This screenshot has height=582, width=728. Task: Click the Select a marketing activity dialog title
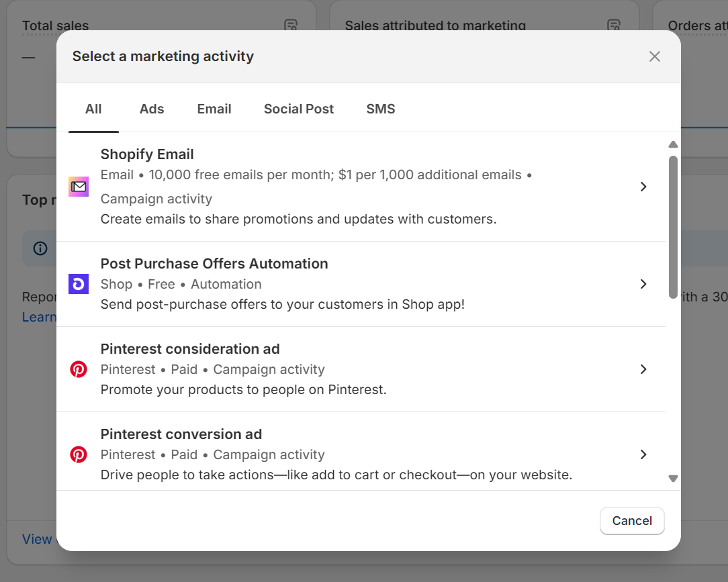163,56
